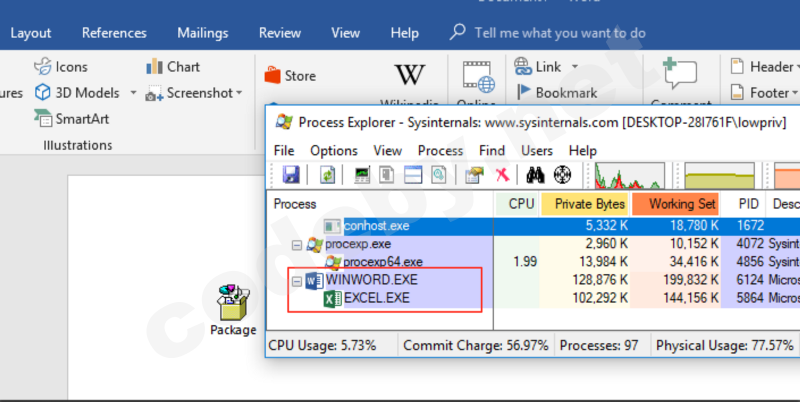This screenshot has height=402, width=800.
Task: Click CPU Usage: 5.73% status entry
Action: click(x=322, y=345)
